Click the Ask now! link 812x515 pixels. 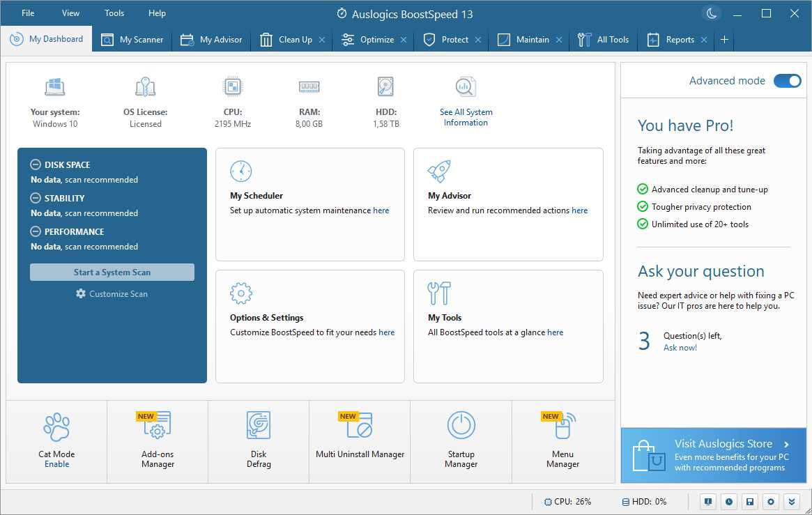[680, 347]
